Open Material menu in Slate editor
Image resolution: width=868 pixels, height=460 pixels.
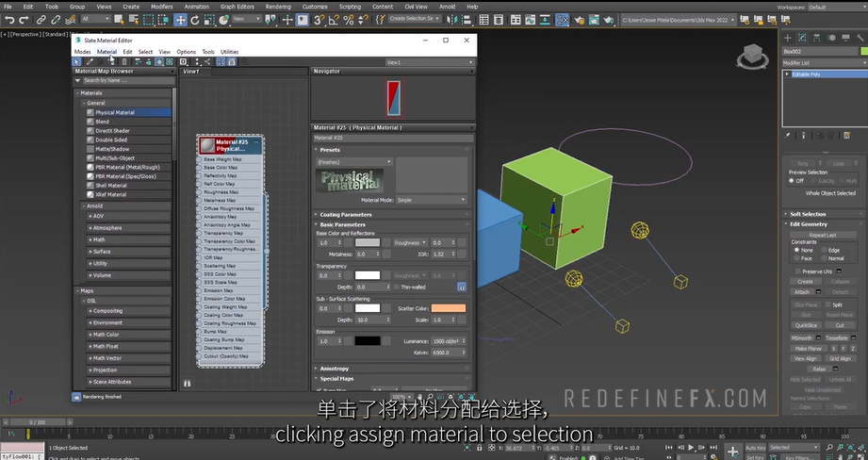tap(106, 52)
